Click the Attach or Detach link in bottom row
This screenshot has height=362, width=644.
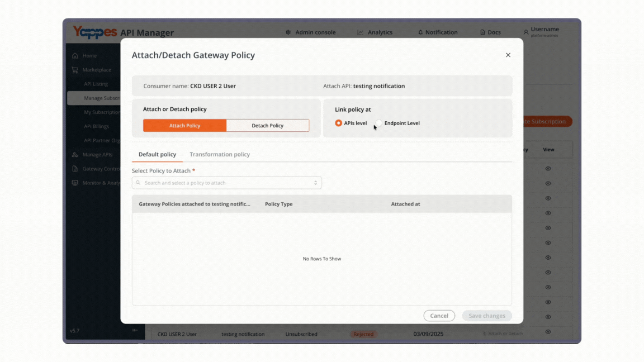point(503,334)
